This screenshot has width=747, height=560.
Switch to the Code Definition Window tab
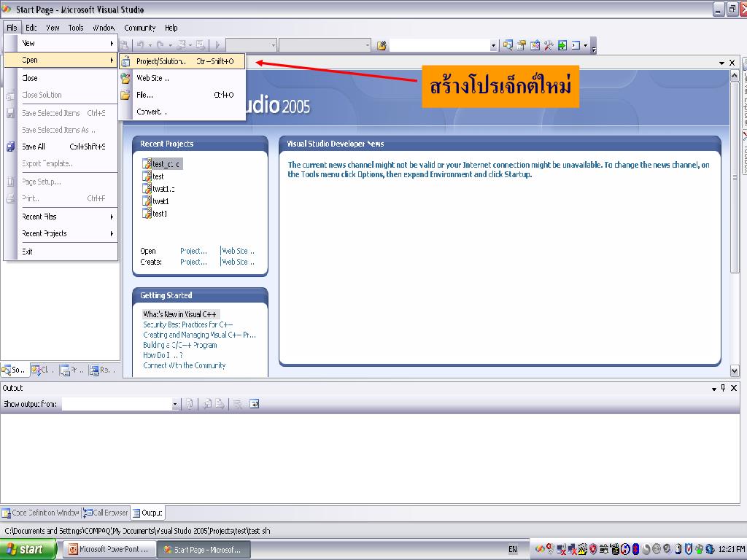[x=41, y=513]
